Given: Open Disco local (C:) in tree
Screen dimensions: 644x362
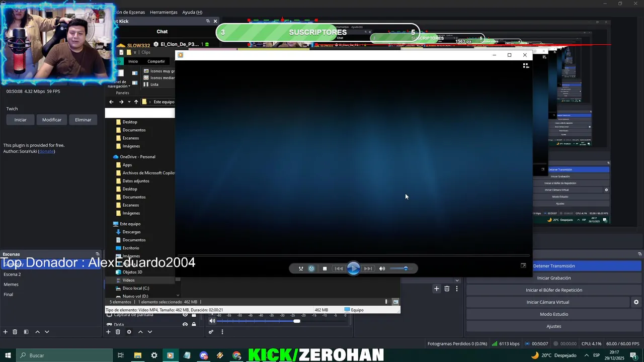Looking at the screenshot, I should coord(132,288).
